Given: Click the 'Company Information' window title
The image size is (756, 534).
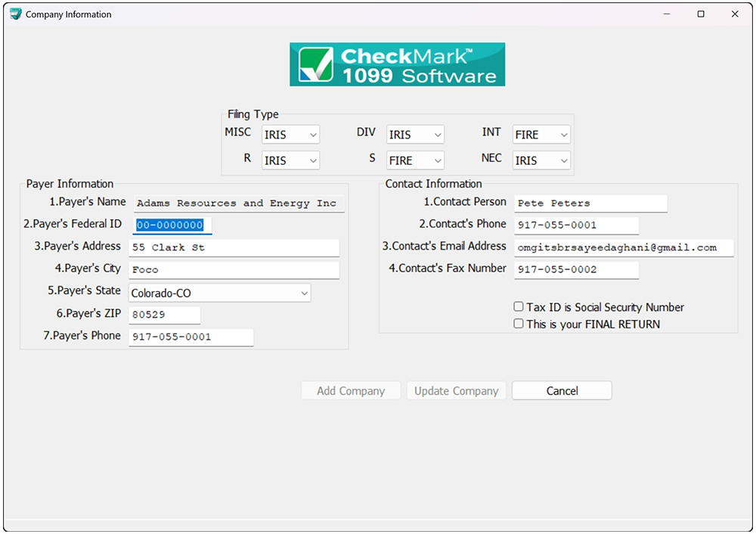Looking at the screenshot, I should (x=69, y=14).
